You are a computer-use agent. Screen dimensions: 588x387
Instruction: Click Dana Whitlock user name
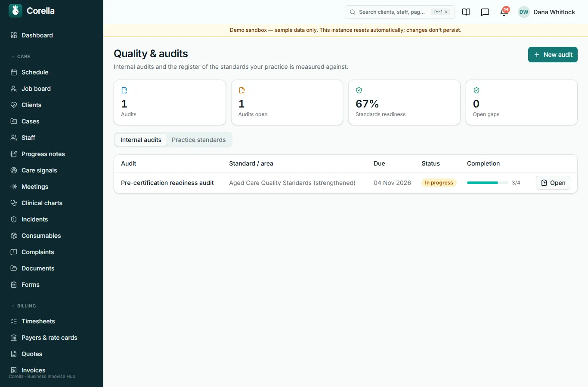coord(554,12)
